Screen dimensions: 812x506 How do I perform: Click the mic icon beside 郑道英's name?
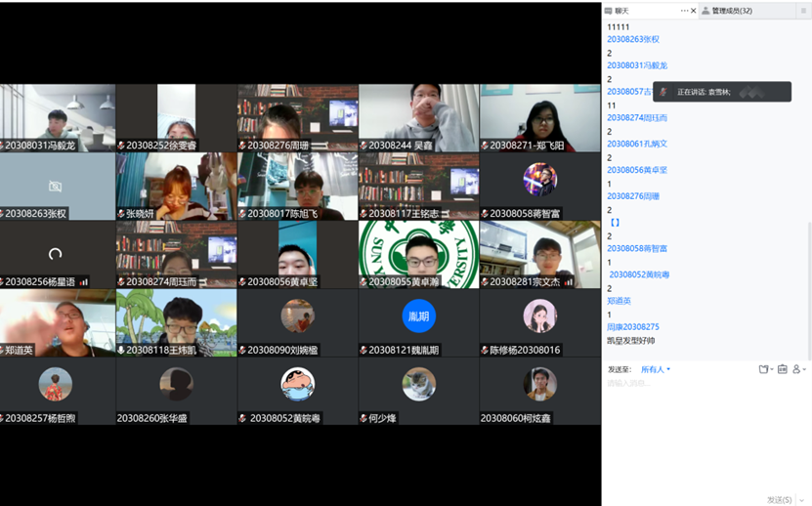[3, 350]
